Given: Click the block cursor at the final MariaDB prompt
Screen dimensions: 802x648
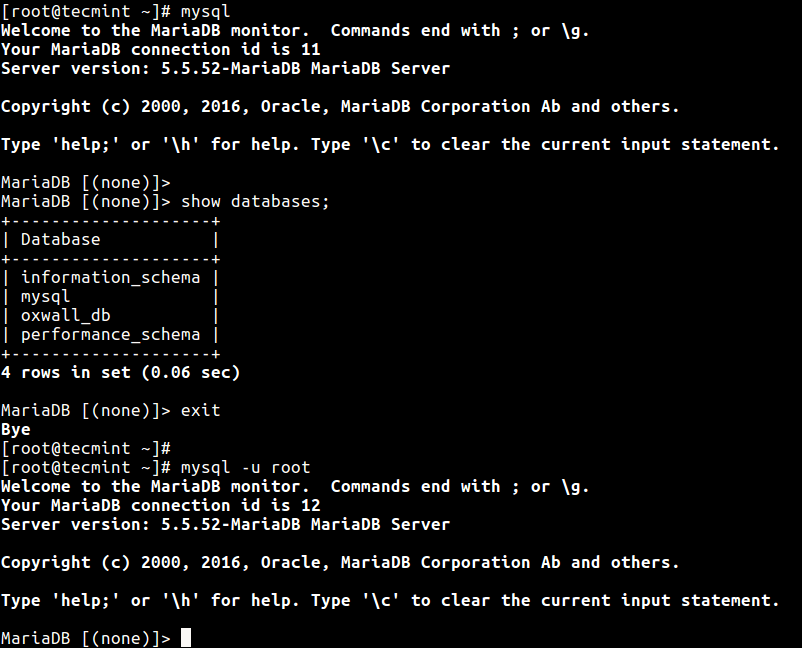Looking at the screenshot, I should 185,638.
